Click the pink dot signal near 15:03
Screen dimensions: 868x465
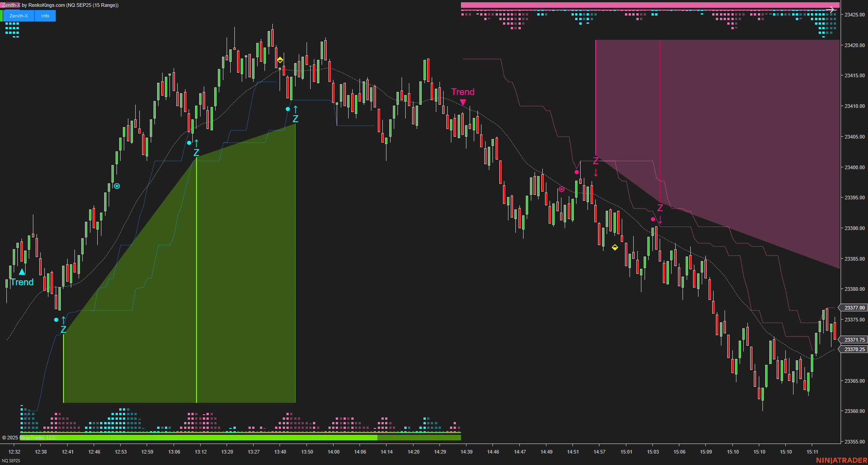click(x=652, y=219)
